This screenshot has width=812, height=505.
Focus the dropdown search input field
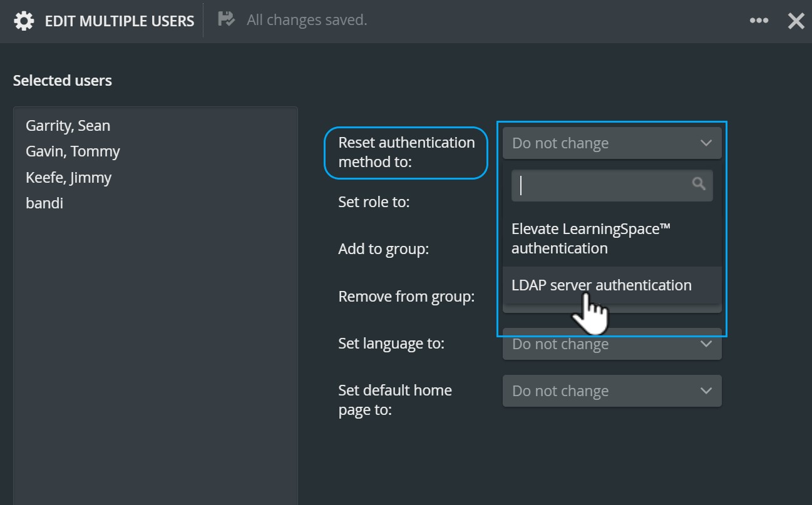coord(612,185)
